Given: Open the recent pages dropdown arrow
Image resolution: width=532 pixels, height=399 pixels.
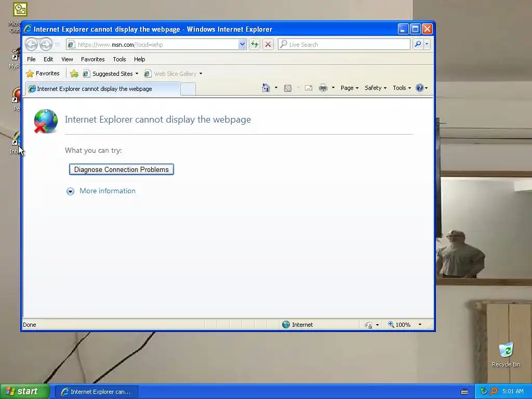Looking at the screenshot, I should [x=57, y=45].
